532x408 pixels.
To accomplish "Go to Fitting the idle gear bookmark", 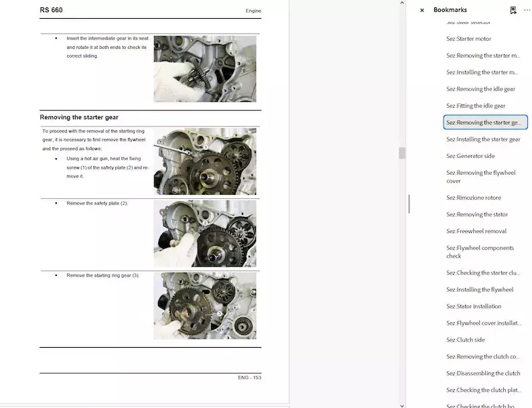I will pos(476,106).
